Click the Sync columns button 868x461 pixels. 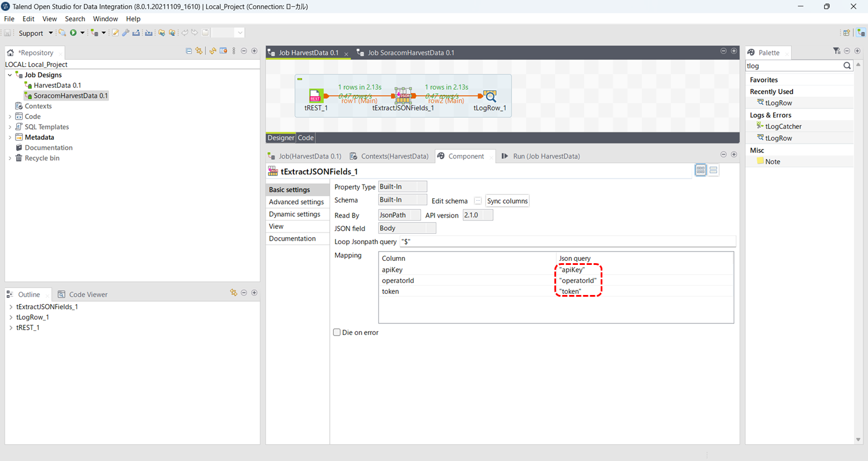coord(507,201)
